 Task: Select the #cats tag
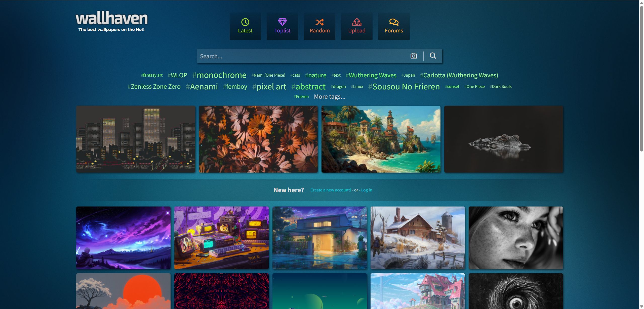click(295, 75)
